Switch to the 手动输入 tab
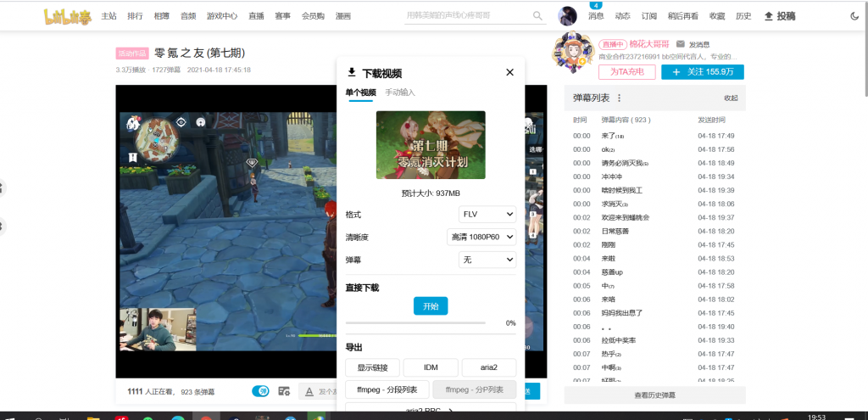The height and width of the screenshot is (420, 868). (400, 92)
